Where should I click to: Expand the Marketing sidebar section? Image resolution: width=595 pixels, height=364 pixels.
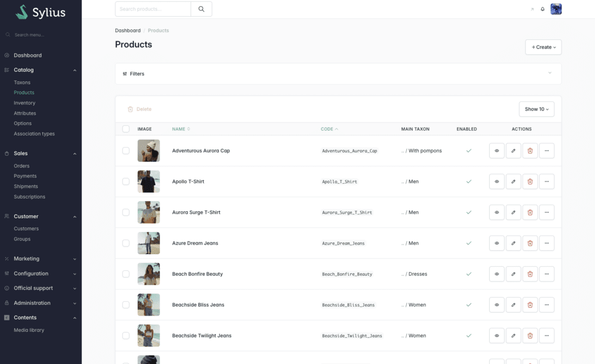(41, 258)
